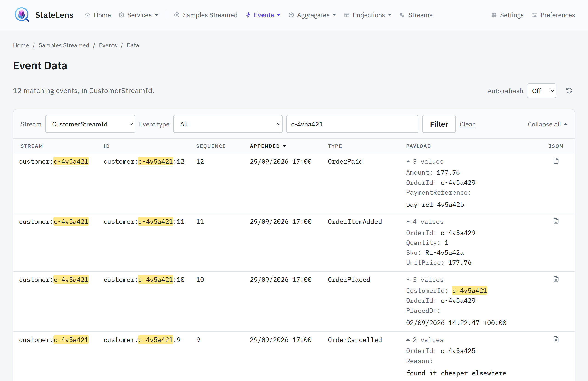Go to Home in the navbar

(98, 15)
